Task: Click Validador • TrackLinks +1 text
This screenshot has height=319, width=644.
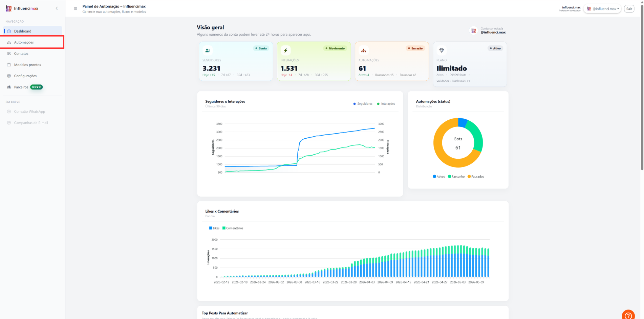Action: tap(453, 81)
